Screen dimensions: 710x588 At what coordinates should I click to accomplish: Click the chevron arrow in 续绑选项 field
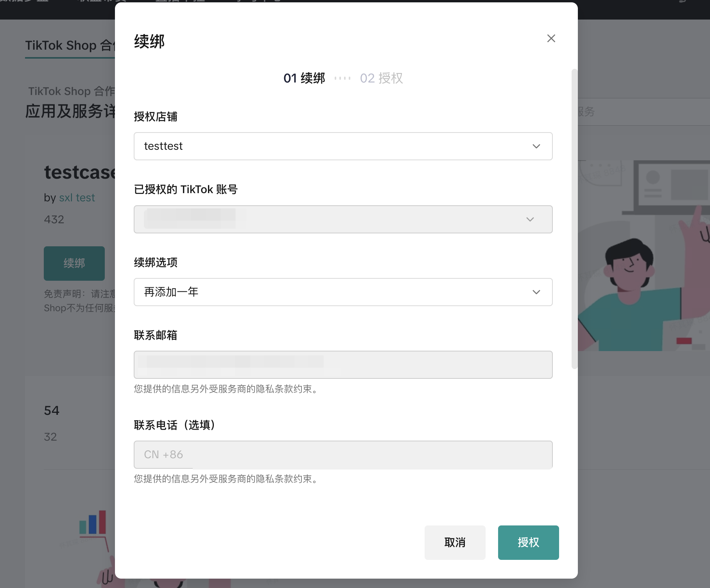536,292
